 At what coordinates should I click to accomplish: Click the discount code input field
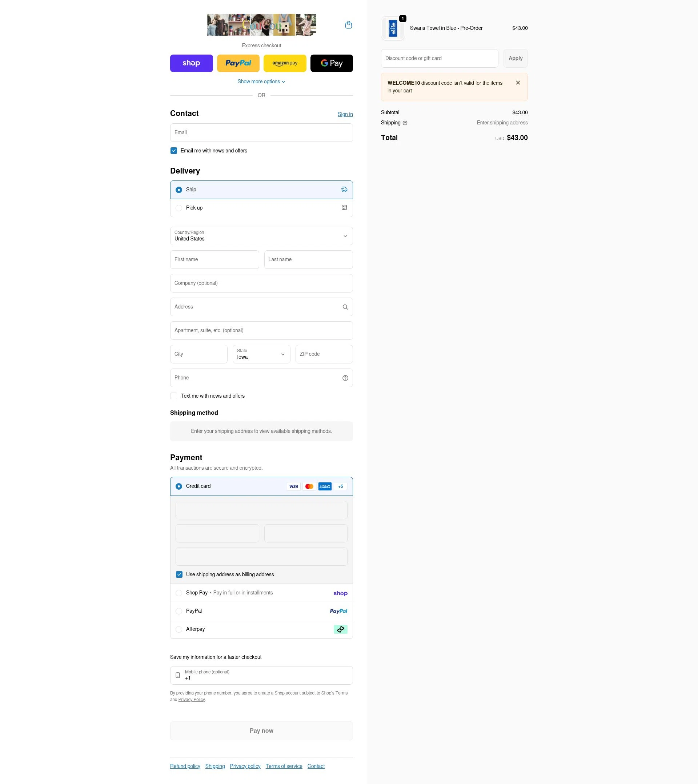[x=439, y=58]
